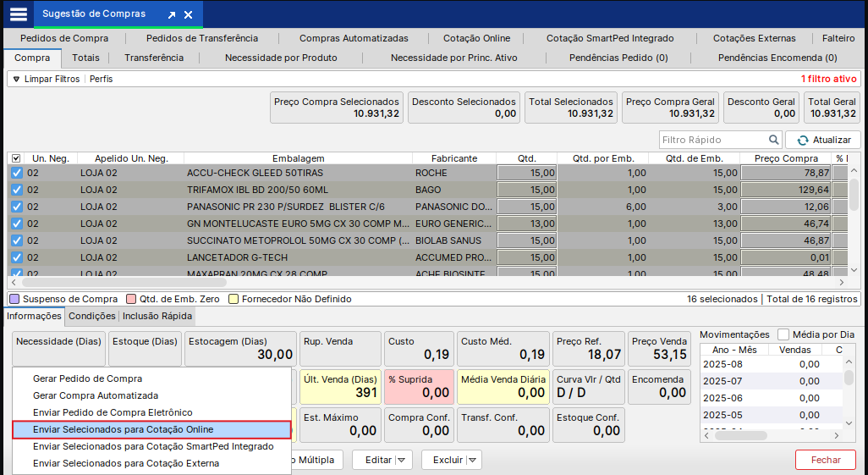Choose Enviar Selecionados para Cotação Online

151,429
